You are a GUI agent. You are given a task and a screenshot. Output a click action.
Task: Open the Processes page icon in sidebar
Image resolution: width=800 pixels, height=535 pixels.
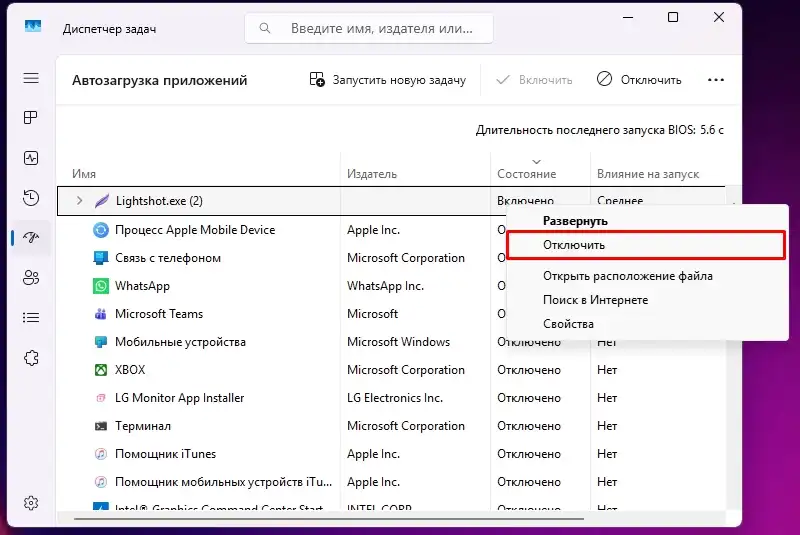click(31, 118)
